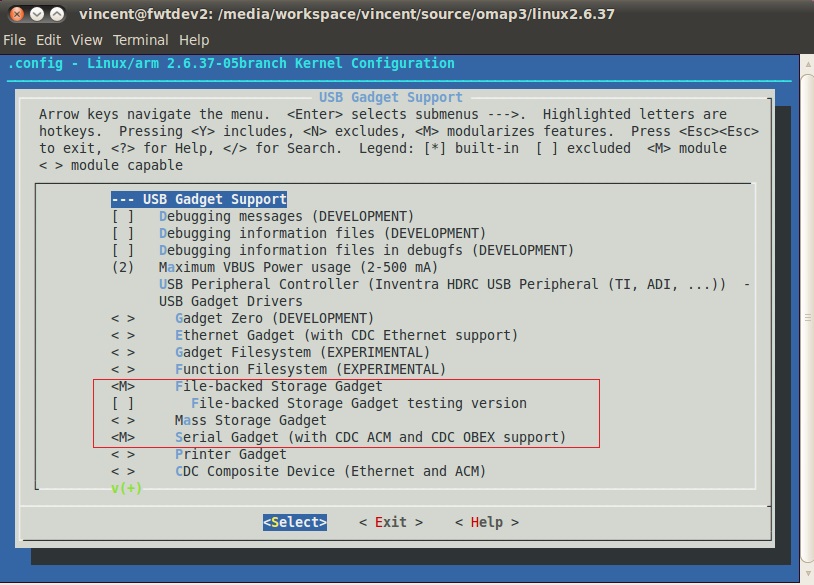Viewport: 814px width, 585px height.
Task: Toggle Debugging messages (DEVELOPMENT) checkbox
Action: pyautogui.click(x=123, y=216)
